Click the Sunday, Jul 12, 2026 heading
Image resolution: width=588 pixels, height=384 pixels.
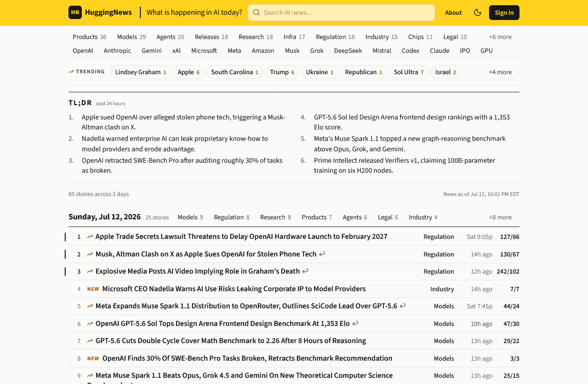point(105,217)
